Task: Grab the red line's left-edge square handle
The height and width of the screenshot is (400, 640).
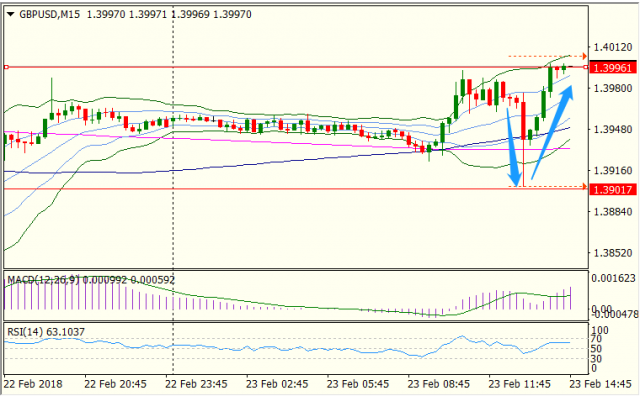Action: [x=6, y=67]
